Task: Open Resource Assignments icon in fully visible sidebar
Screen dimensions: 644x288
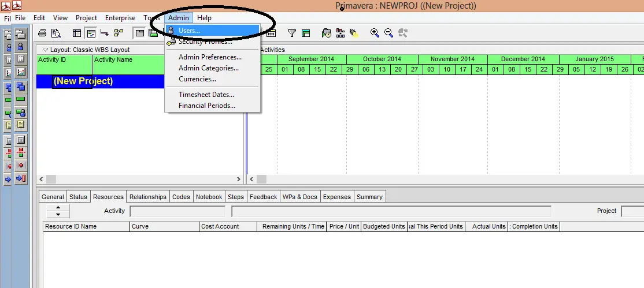Action: [x=21, y=112]
